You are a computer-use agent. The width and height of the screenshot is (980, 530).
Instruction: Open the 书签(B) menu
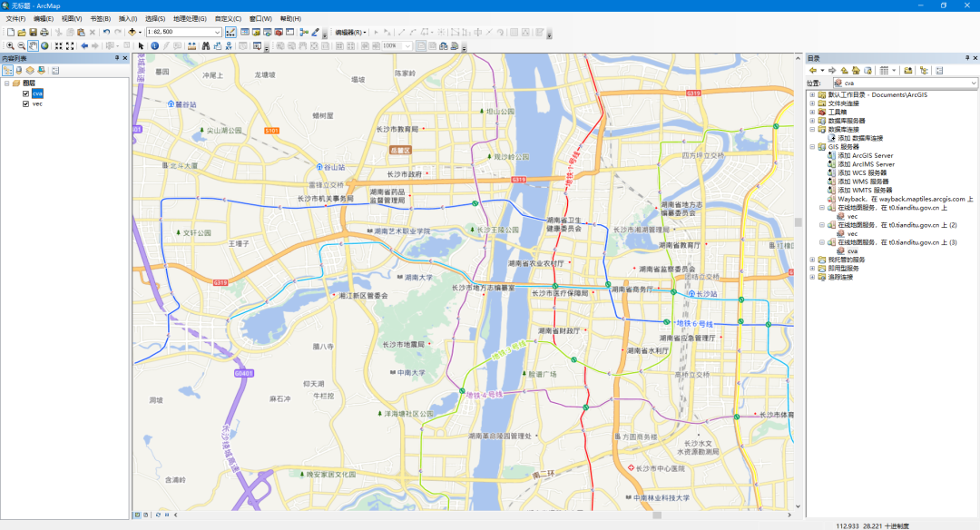(100, 19)
